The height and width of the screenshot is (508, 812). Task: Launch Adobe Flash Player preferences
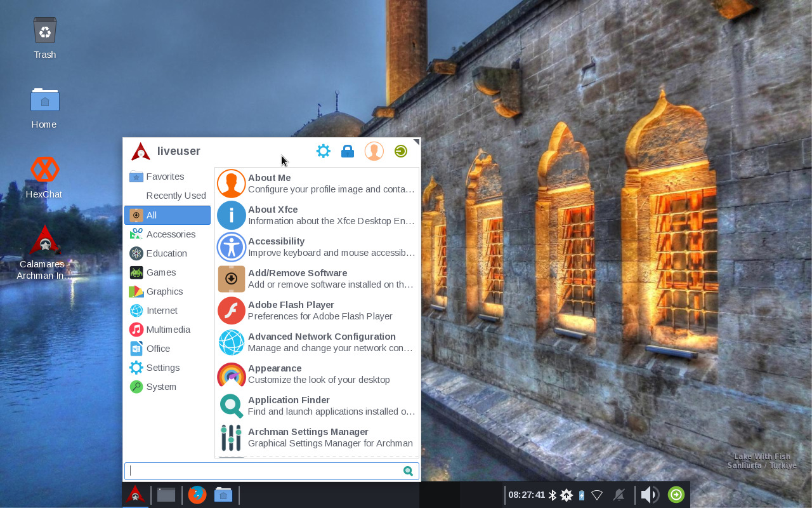(317, 311)
